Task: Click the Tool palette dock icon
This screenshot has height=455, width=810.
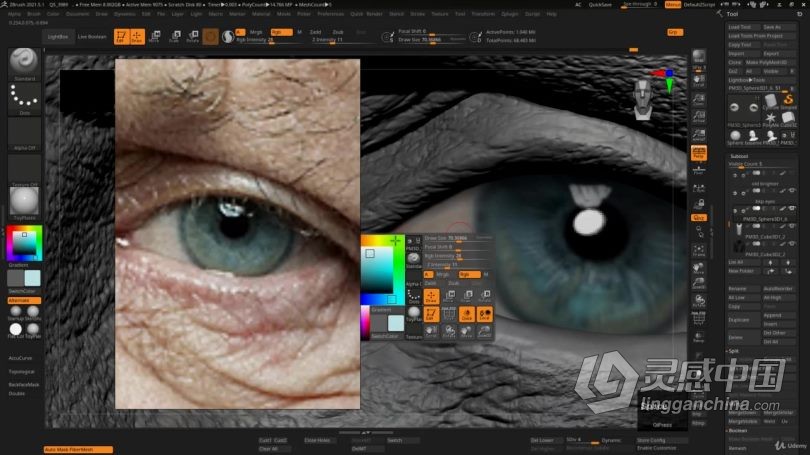Action: click(x=799, y=14)
